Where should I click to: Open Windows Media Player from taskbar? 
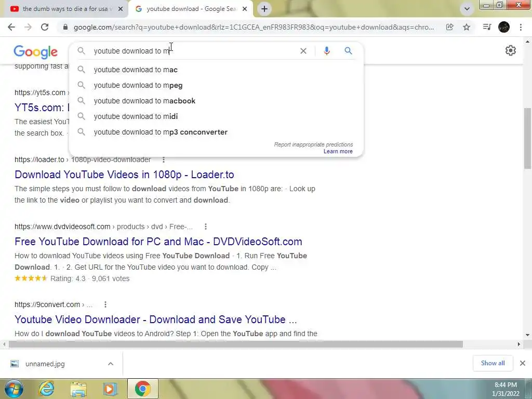tap(110, 389)
